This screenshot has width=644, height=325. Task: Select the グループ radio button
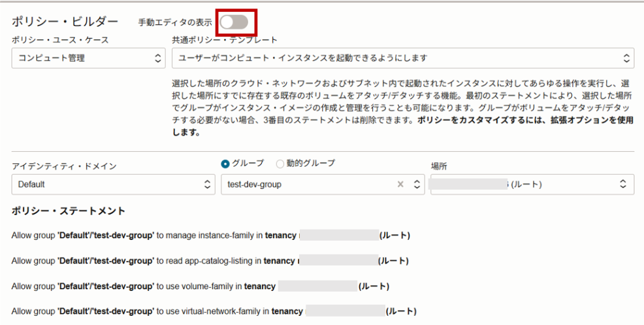click(225, 163)
